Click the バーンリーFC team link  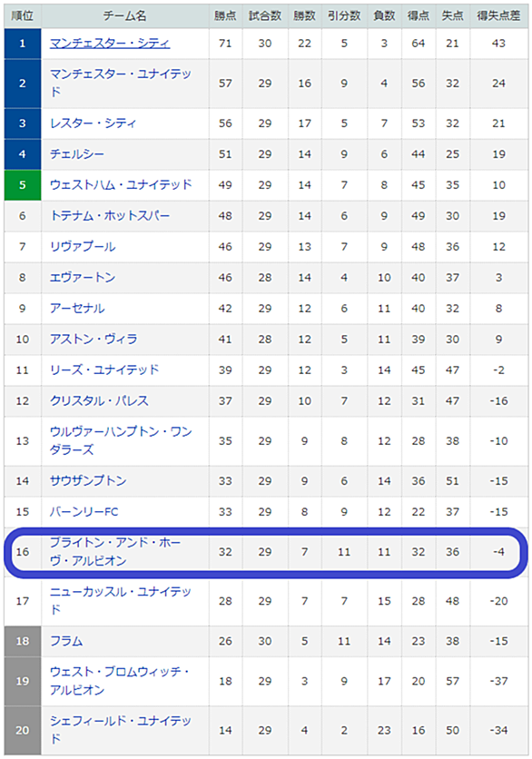84,512
